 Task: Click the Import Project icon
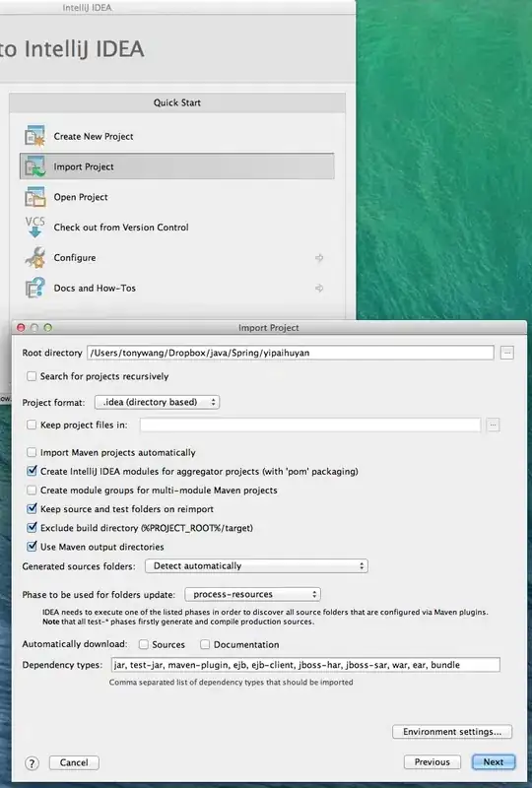click(x=34, y=166)
